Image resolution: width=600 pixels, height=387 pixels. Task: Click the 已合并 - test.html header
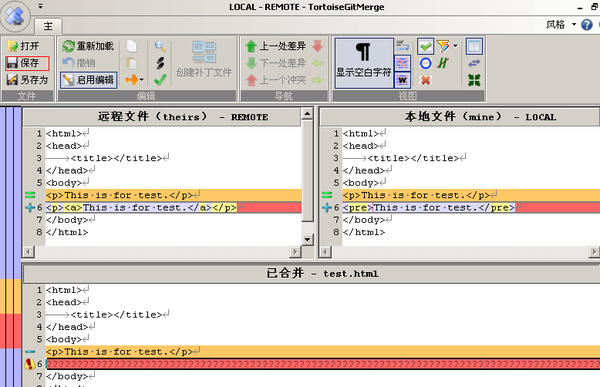311,273
